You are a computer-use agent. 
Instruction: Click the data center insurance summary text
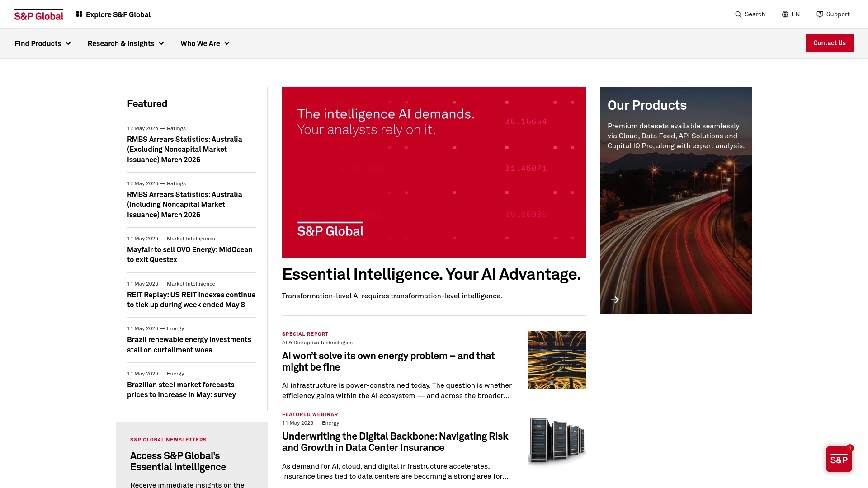[395, 471]
